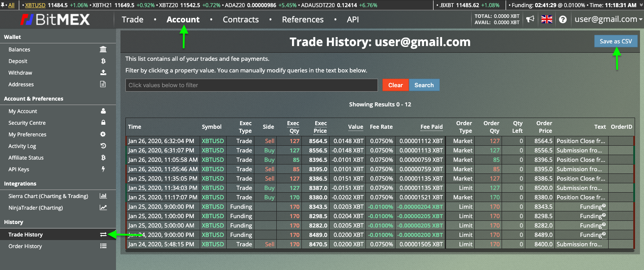Image resolution: width=644 pixels, height=270 pixels.
Task: Click the Exec Price column header
Action: point(320,127)
